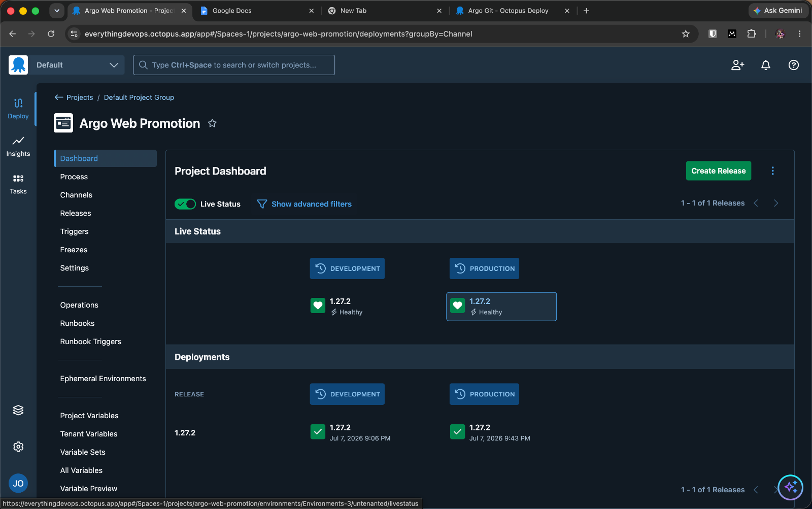This screenshot has height=509, width=812.
Task: Click DEVELOPMENT environment under Deployments
Action: (x=347, y=394)
